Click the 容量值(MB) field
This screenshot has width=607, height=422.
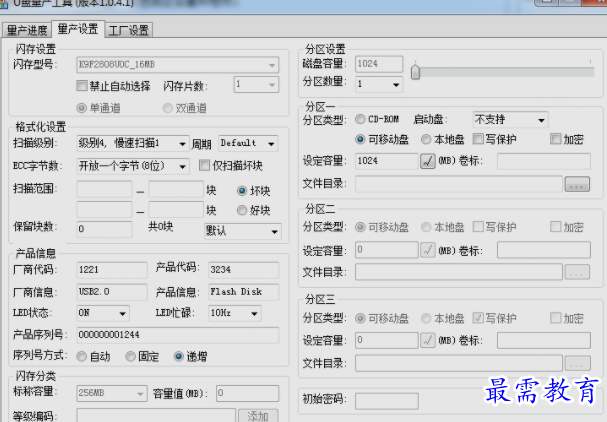pyautogui.click(x=247, y=393)
